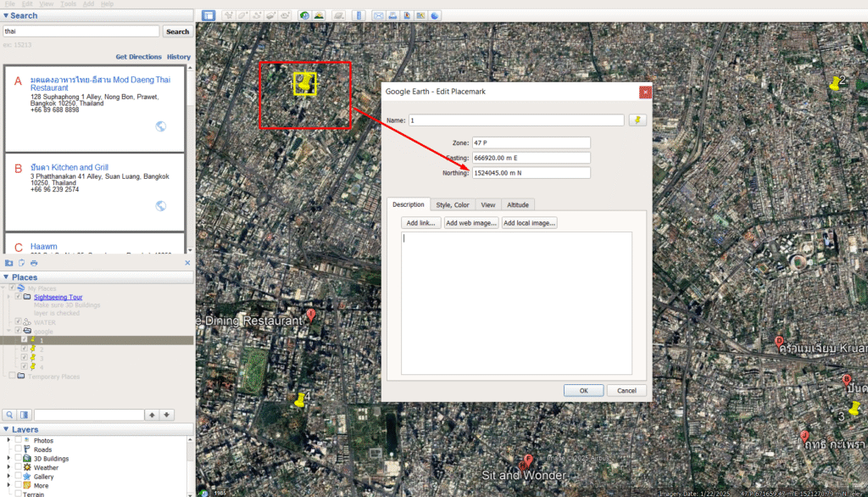Uncheck placemark 4 checkbox in Places
868x497 pixels.
click(x=24, y=366)
